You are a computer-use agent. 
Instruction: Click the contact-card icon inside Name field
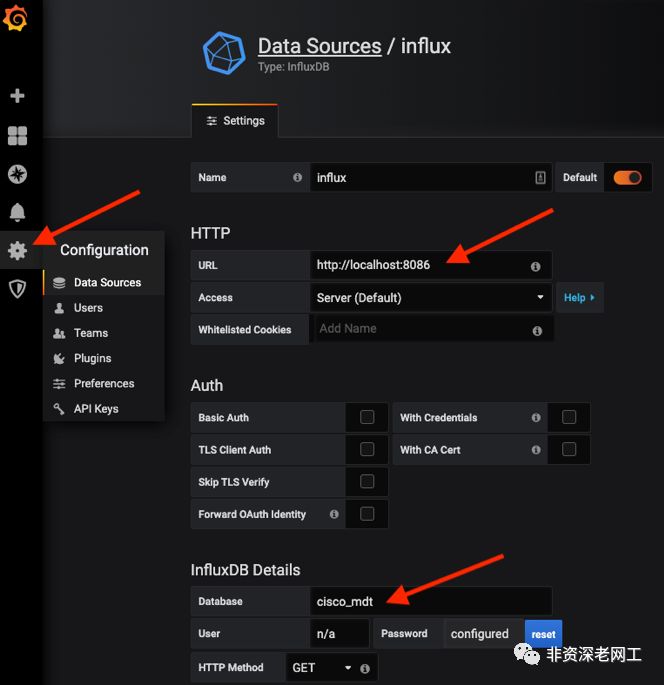pos(540,178)
